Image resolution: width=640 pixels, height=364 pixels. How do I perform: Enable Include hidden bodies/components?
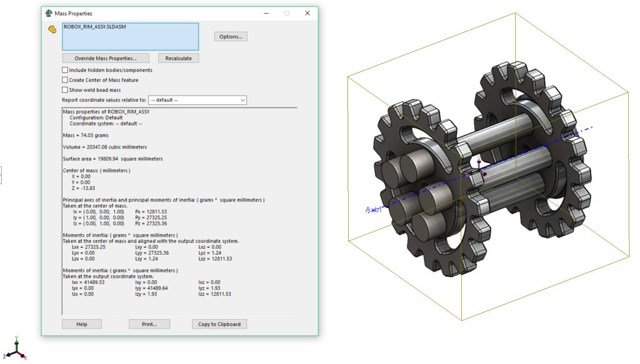click(65, 71)
